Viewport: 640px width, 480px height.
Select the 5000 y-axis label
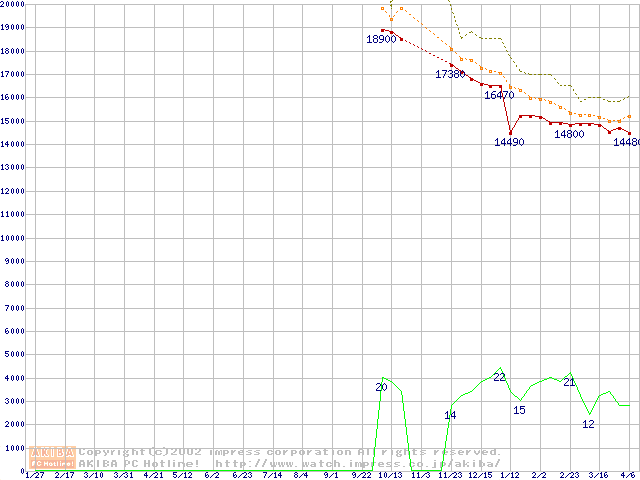point(13,354)
